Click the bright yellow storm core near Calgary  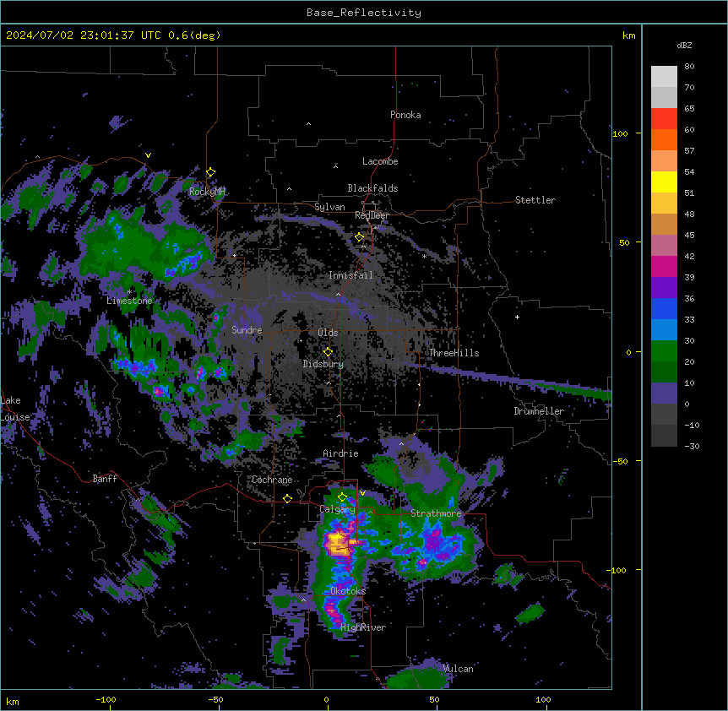[x=337, y=544]
